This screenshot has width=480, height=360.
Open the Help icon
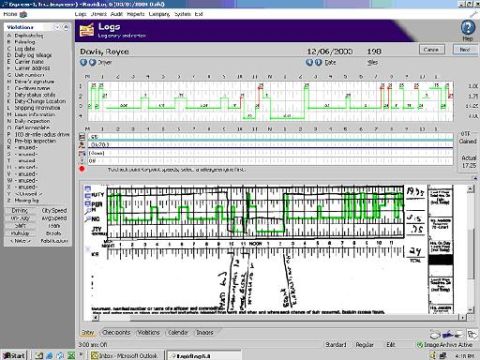(x=468, y=27)
